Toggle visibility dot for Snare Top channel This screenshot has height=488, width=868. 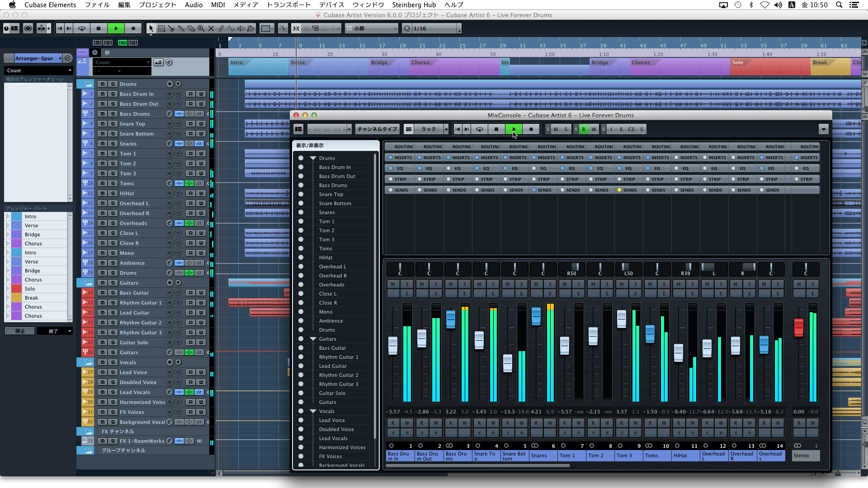(301, 194)
